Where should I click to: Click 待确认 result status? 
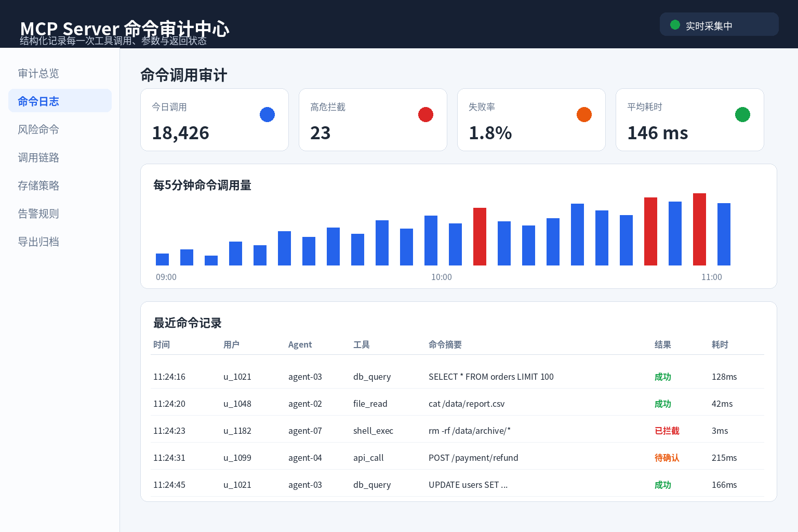click(x=667, y=458)
